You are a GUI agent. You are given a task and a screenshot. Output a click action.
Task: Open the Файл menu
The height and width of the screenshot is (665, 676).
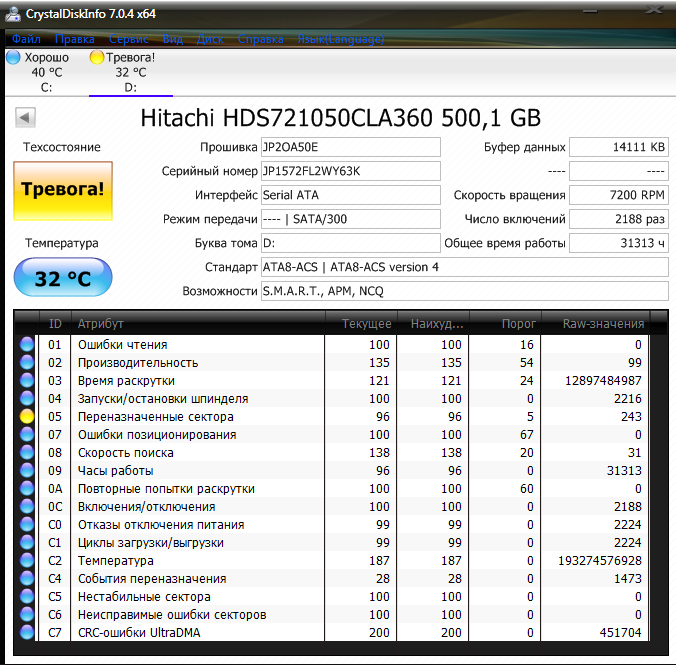click(x=26, y=39)
